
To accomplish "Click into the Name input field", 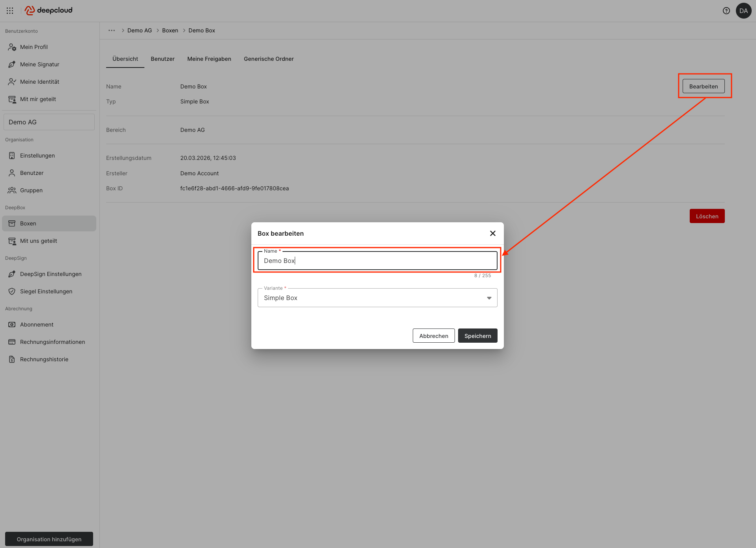I will pyautogui.click(x=377, y=261).
